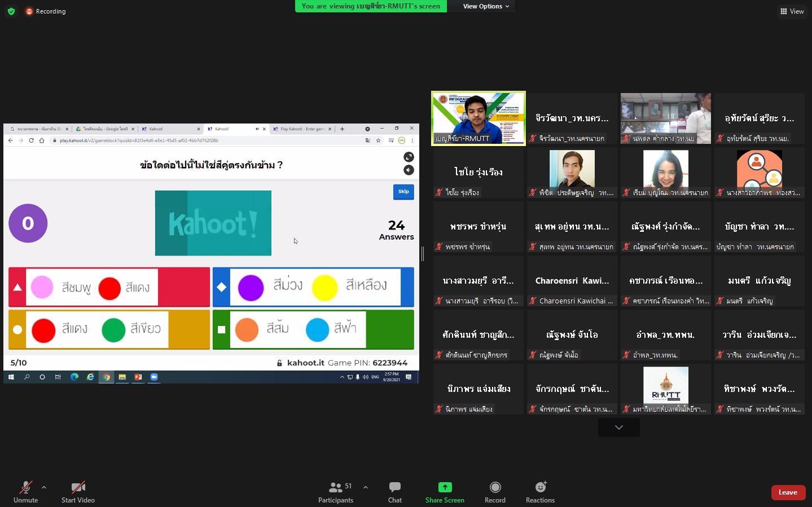The width and height of the screenshot is (812, 507).
Task: Expand participants options arrow beside Participants
Action: point(365,487)
